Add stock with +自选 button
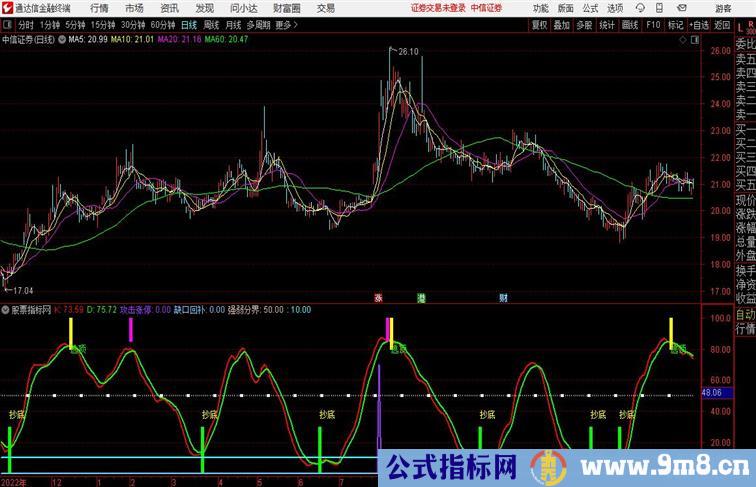756x487 pixels. coord(699,25)
